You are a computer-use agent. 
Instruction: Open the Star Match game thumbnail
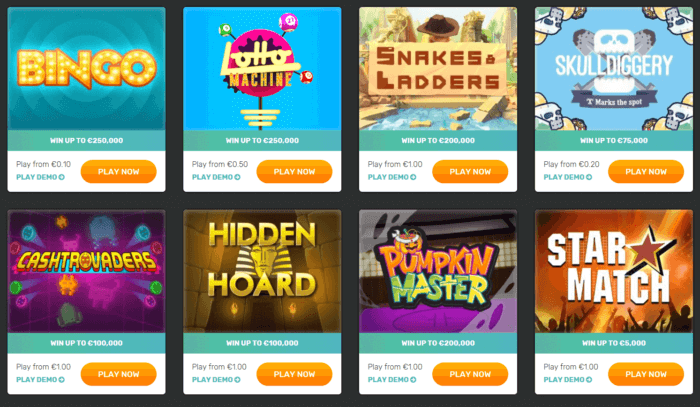click(x=614, y=271)
